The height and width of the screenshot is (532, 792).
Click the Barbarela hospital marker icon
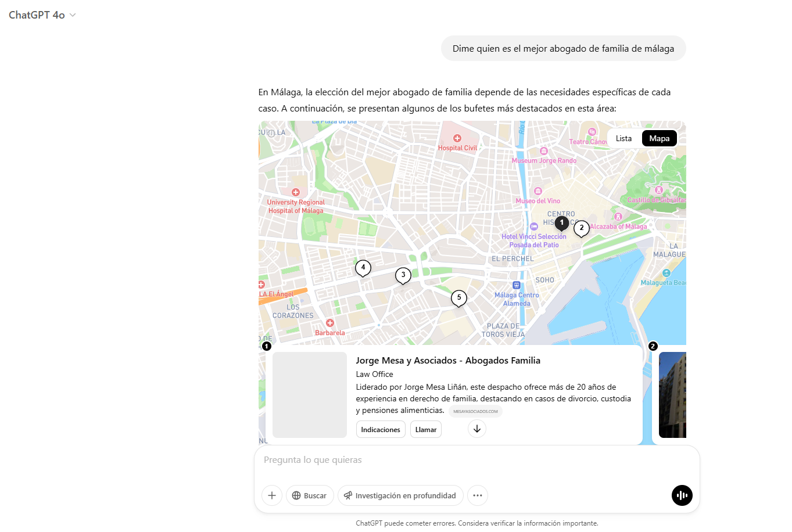tap(330, 323)
